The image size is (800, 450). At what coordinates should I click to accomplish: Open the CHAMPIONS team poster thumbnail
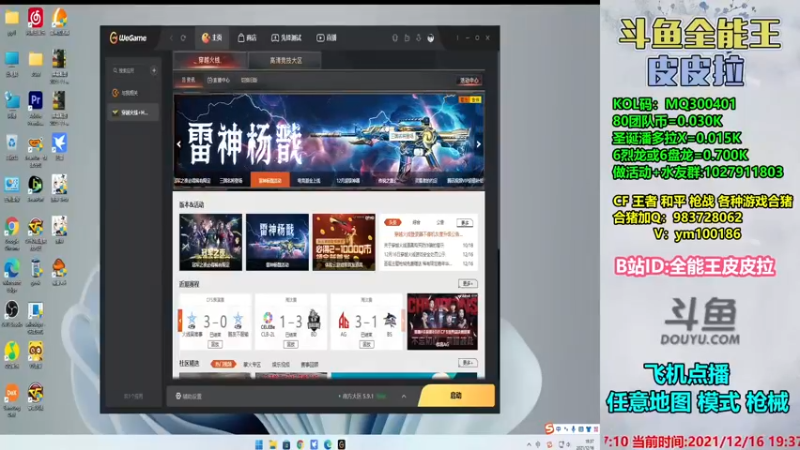442,321
